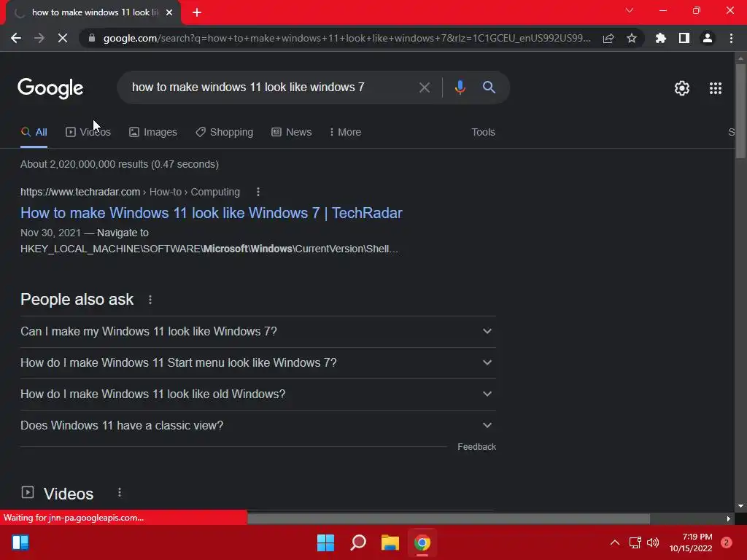This screenshot has width=747, height=560.
Task: Open the TechRadar result's three-dot options
Action: click(x=258, y=192)
